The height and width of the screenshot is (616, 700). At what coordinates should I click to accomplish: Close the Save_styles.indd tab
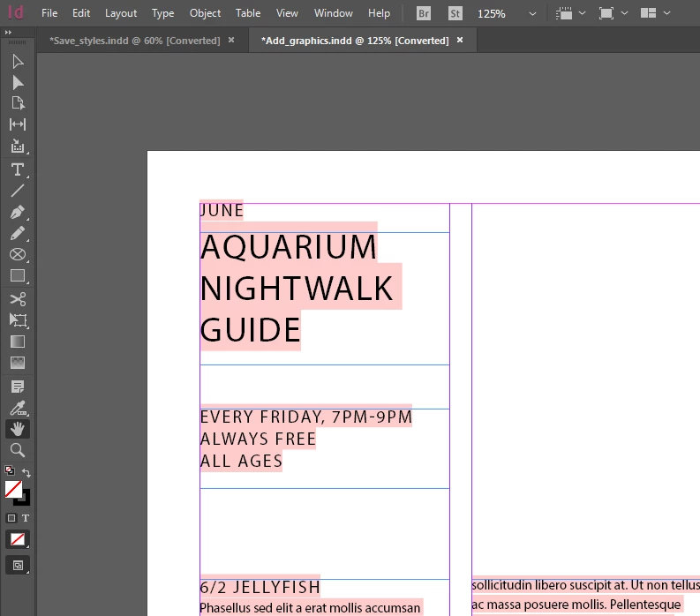coord(231,41)
